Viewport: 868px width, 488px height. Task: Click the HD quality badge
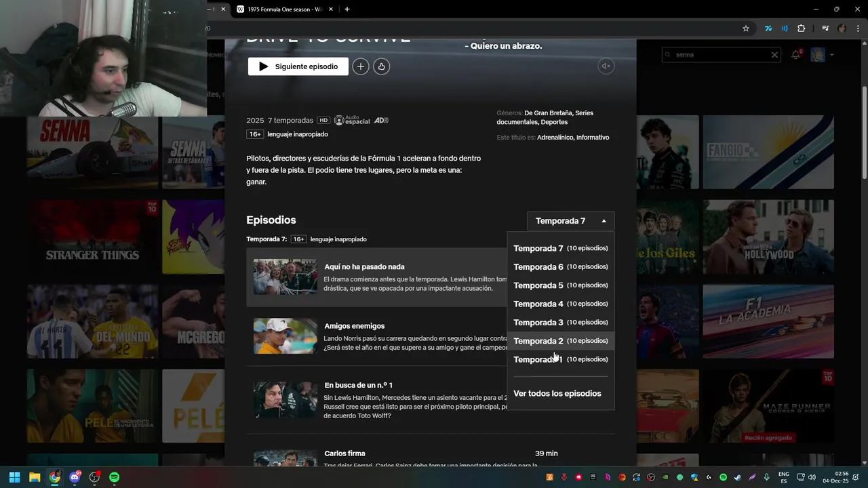point(323,121)
